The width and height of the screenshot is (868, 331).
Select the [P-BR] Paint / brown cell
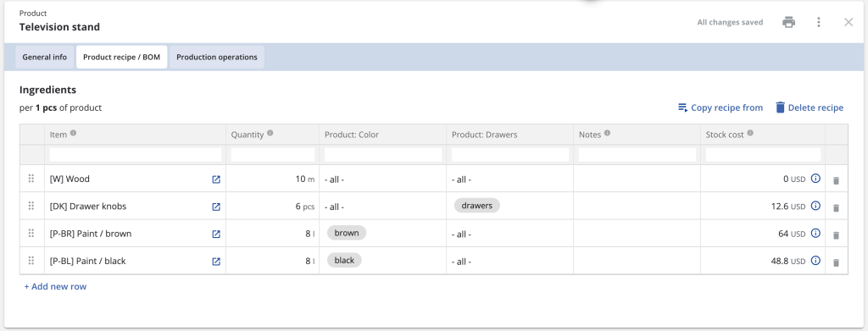(135, 234)
